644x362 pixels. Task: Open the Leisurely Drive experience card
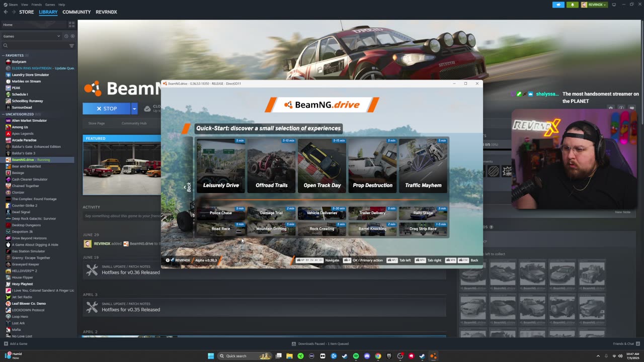tap(221, 165)
